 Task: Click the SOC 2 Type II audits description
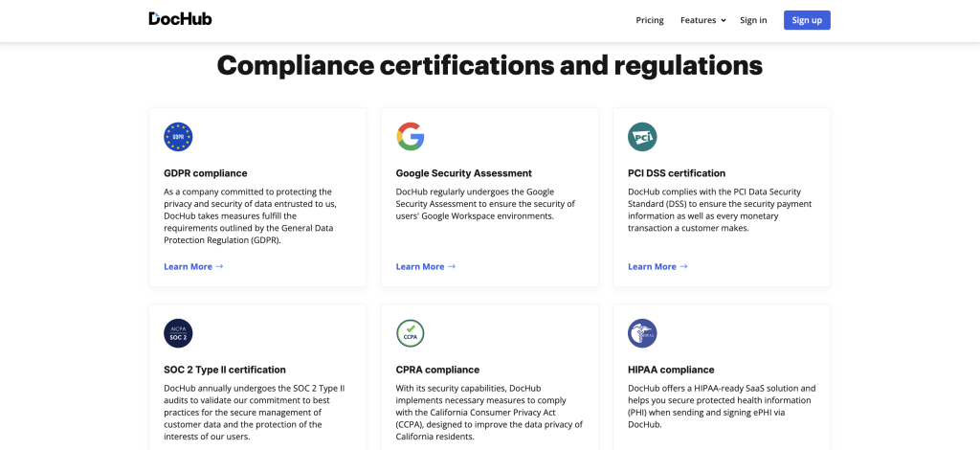[254, 412]
